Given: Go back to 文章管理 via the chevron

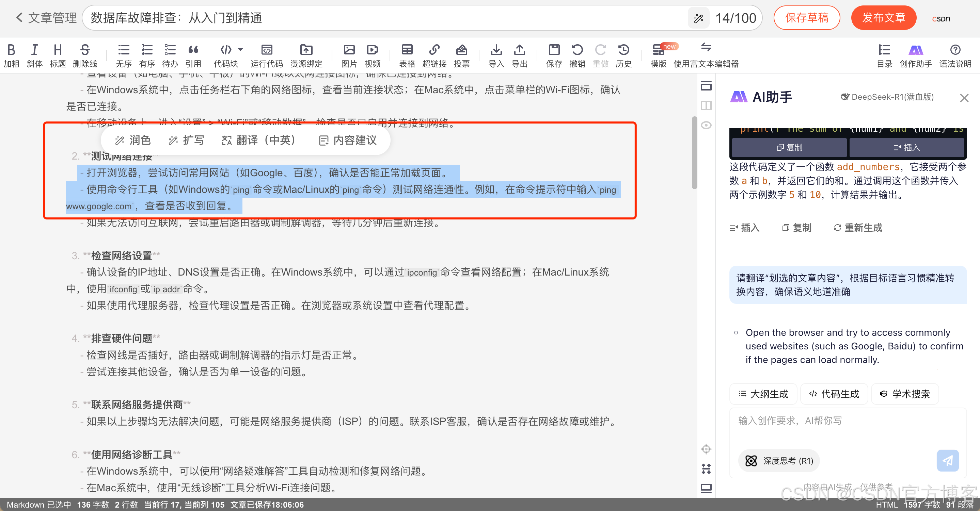Looking at the screenshot, I should (x=19, y=17).
